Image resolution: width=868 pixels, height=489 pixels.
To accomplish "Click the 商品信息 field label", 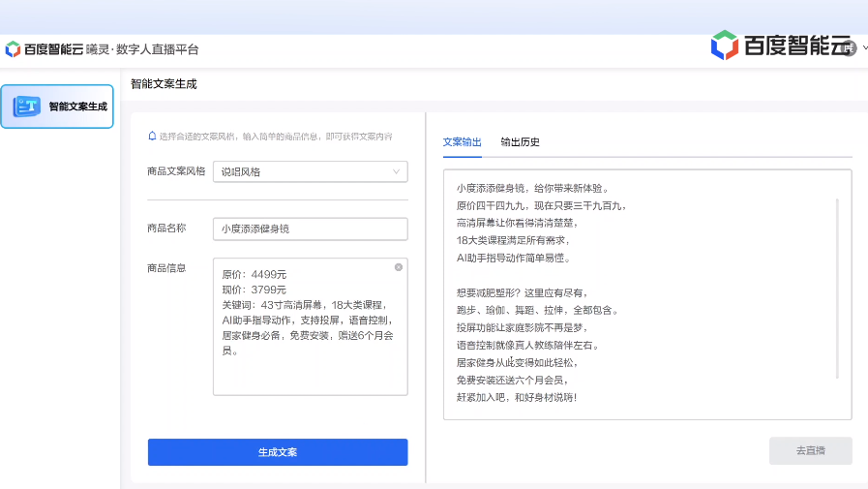I will pos(166,268).
